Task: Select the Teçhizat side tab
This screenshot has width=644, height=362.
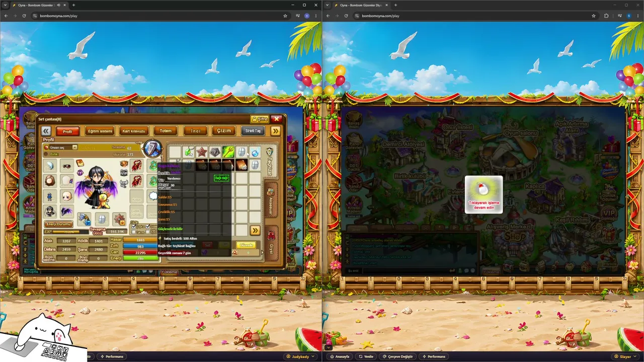Action: (270, 162)
